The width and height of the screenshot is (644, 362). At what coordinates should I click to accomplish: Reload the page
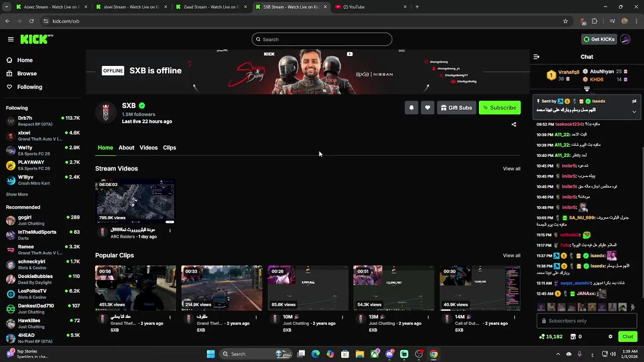(31, 21)
